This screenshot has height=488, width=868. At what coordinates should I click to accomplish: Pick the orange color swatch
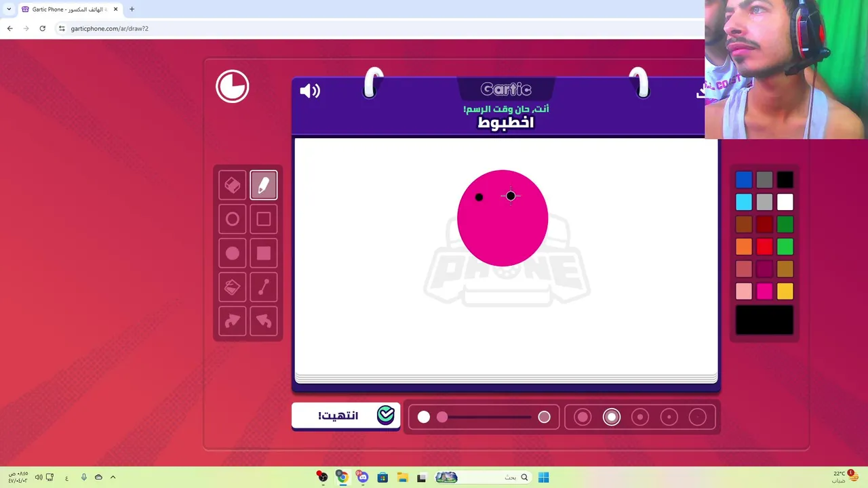pyautogui.click(x=744, y=247)
